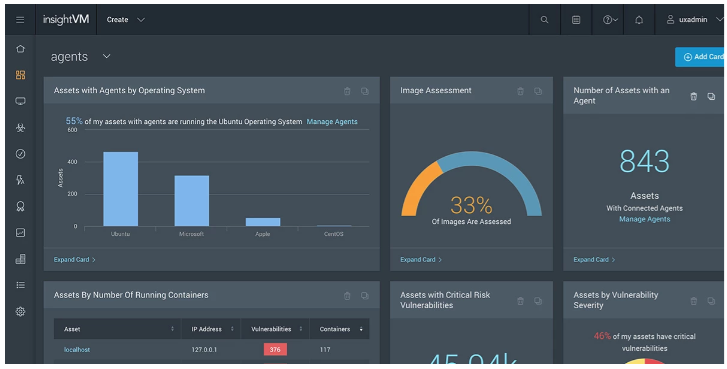Image resolution: width=727 pixels, height=369 pixels.
Task: Click Manage Agents link in OS chart card
Action: tap(332, 122)
